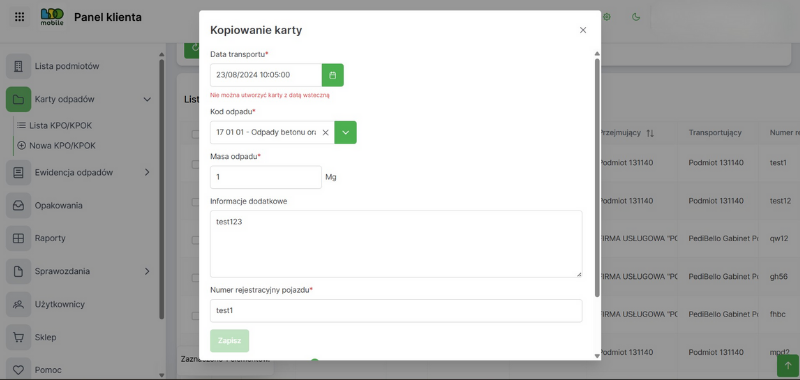
Task: Click the dialog scroll-down arrow
Action: [x=597, y=356]
